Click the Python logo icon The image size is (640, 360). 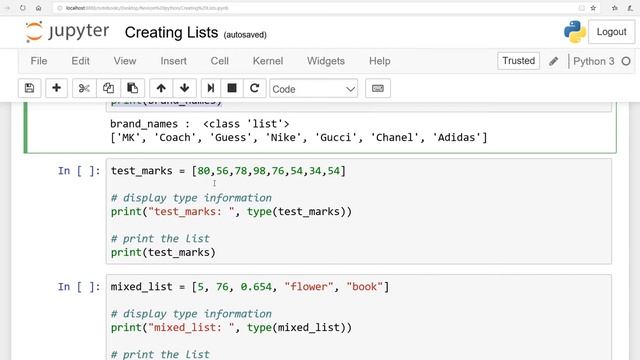coord(575,32)
